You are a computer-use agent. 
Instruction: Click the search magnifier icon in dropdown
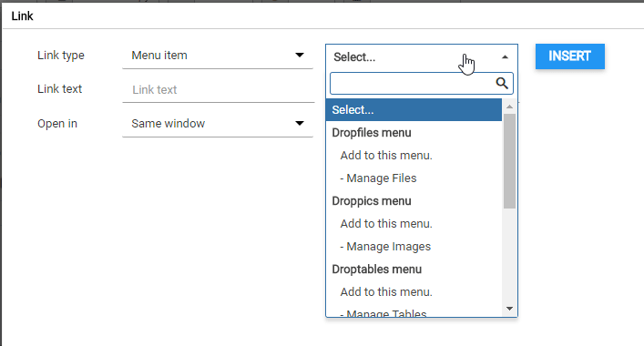click(x=502, y=84)
